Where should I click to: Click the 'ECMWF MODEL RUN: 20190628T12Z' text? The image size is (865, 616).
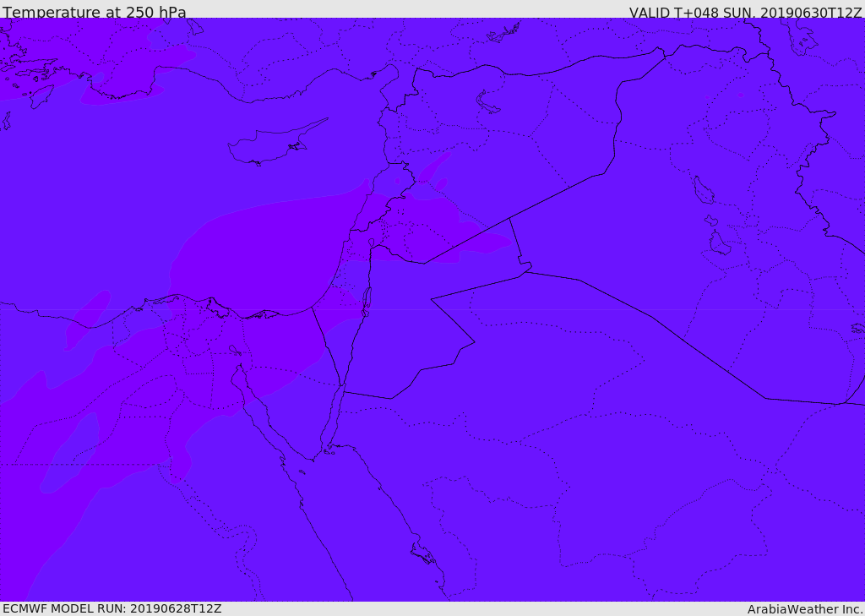(x=112, y=609)
